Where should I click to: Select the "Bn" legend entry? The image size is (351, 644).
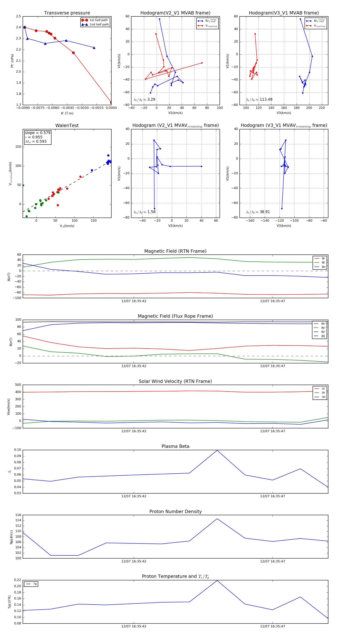320,267
